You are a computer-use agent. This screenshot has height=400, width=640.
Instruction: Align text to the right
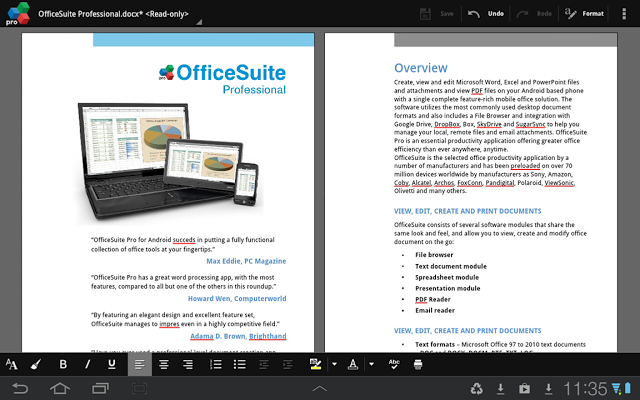click(187, 365)
